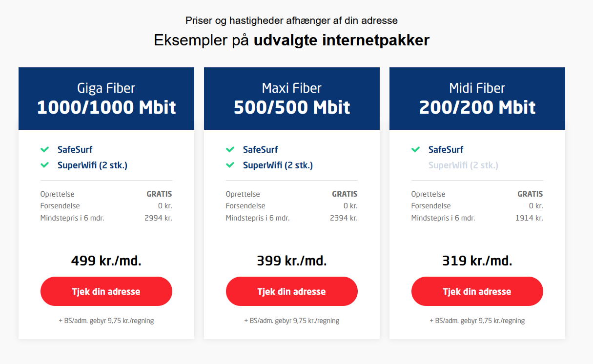This screenshot has width=593, height=364.
Task: Select the greyed SuperWifi item on Midi Fiber
Action: [x=462, y=165]
